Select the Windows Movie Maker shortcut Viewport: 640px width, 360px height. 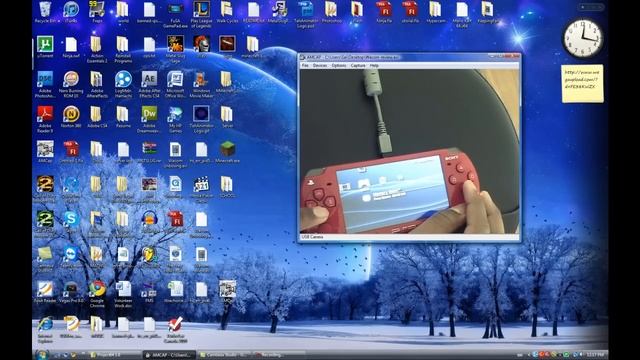point(201,84)
